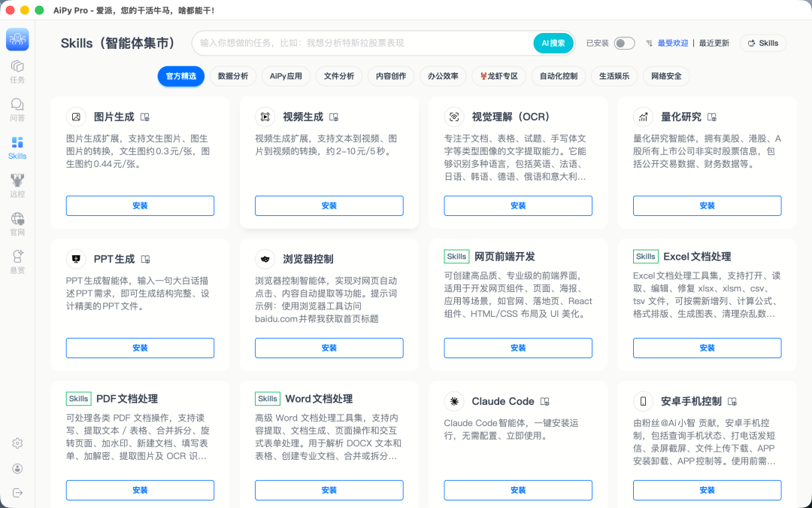Click badge icon beside 安卓手机控制 title
812x508 pixels.
click(732, 402)
